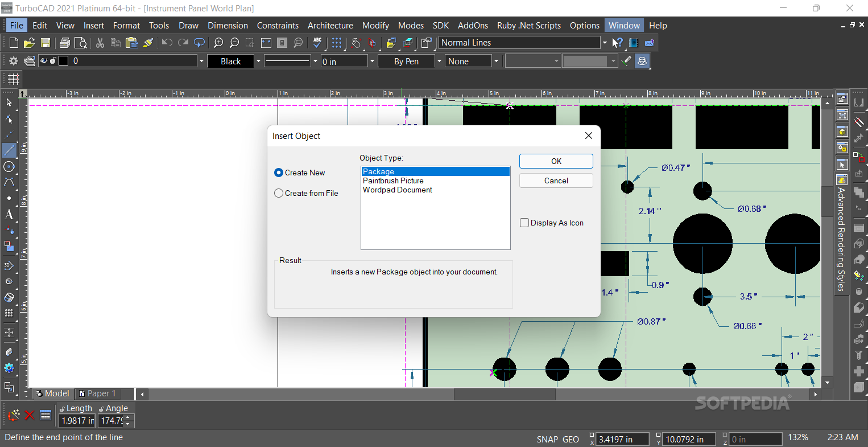Image resolution: width=868 pixels, height=447 pixels.
Task: Click the red X cancel icon in the inspector bar
Action: [x=30, y=415]
